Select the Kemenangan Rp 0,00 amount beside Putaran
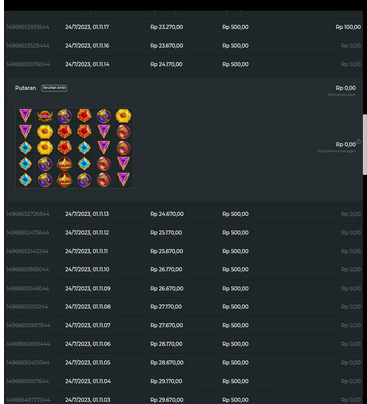The image size is (367, 404). click(346, 88)
